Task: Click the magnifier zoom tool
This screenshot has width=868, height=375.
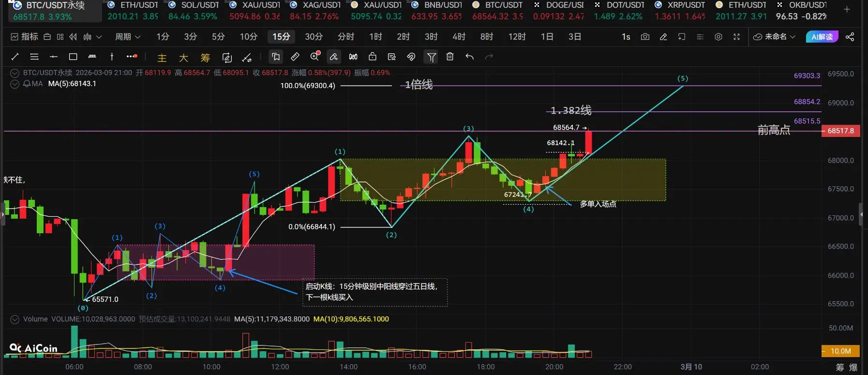Action: [x=315, y=57]
